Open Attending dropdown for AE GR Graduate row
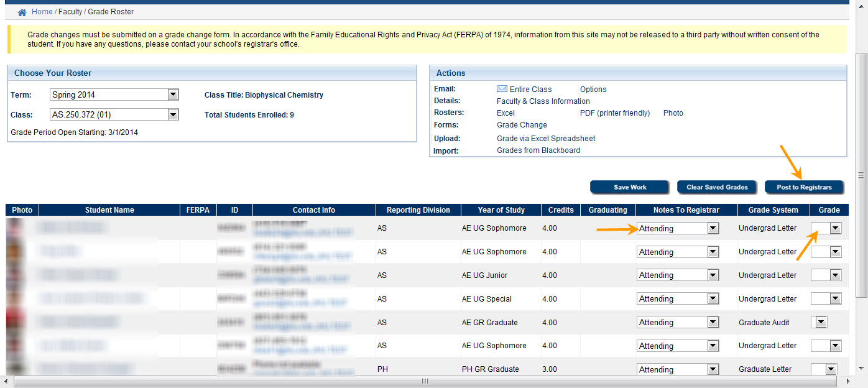This screenshot has width=868, height=388. (x=678, y=322)
